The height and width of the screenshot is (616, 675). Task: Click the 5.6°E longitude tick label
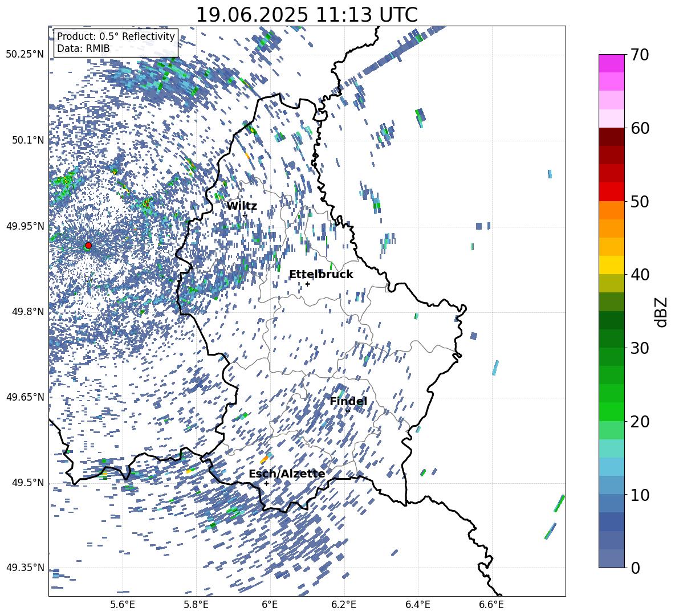tap(123, 605)
